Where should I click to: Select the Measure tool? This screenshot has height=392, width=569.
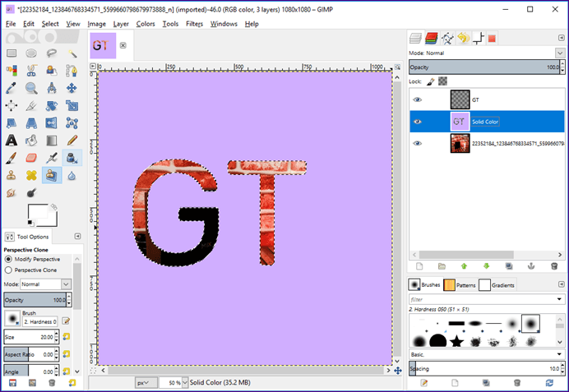pos(52,88)
